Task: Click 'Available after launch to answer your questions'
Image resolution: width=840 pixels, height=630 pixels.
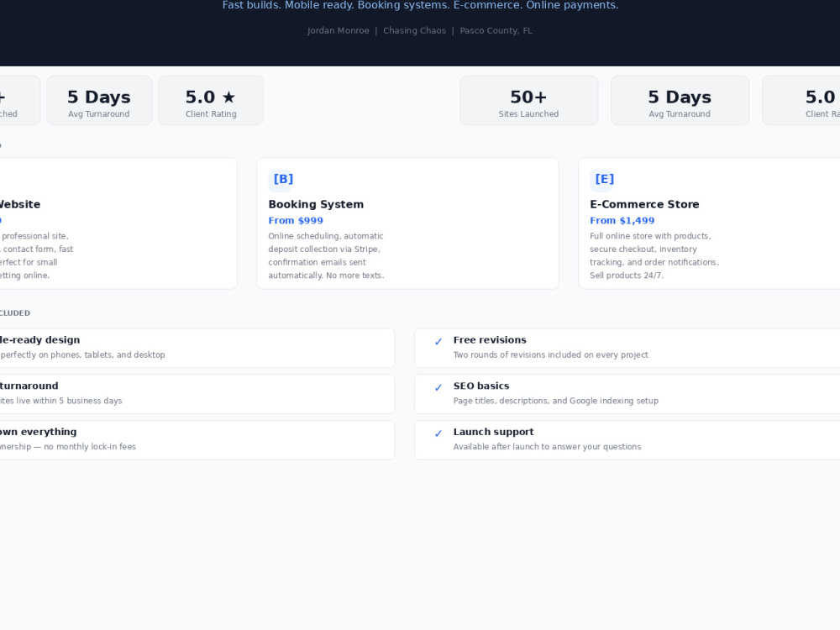Action: 547,447
